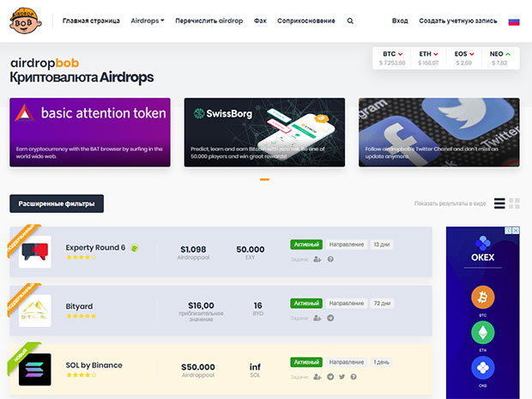Click the verified badge next to Experty Round 6

pos(135,248)
